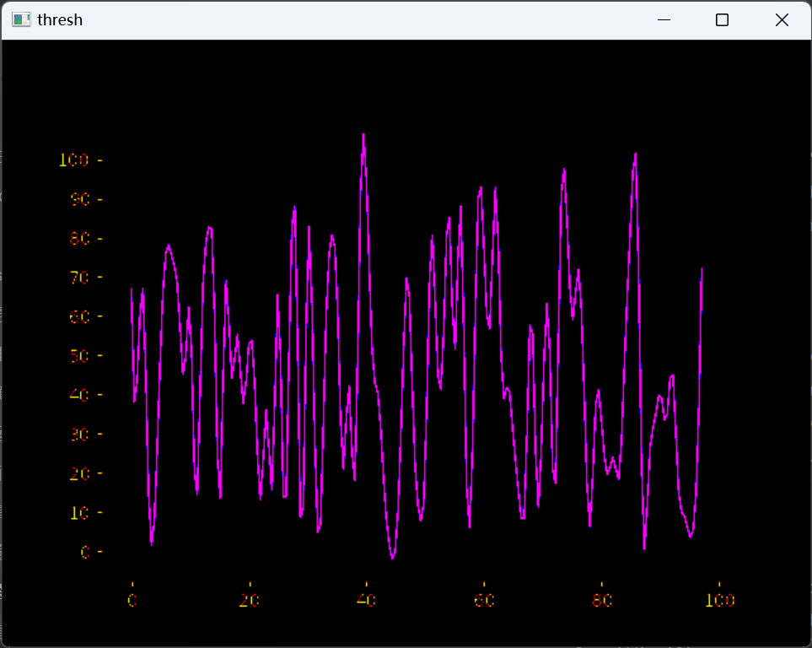Select the 70 y-axis tick label
The image size is (812, 648).
[x=80, y=278]
